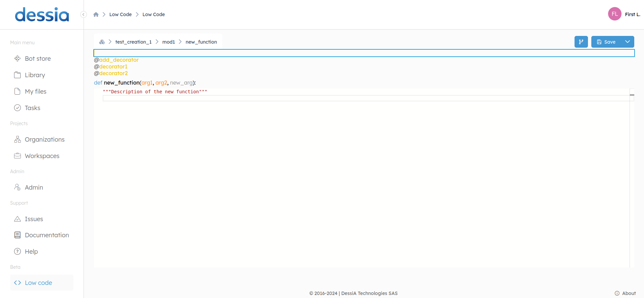Click the Library folder icon

coord(17,75)
